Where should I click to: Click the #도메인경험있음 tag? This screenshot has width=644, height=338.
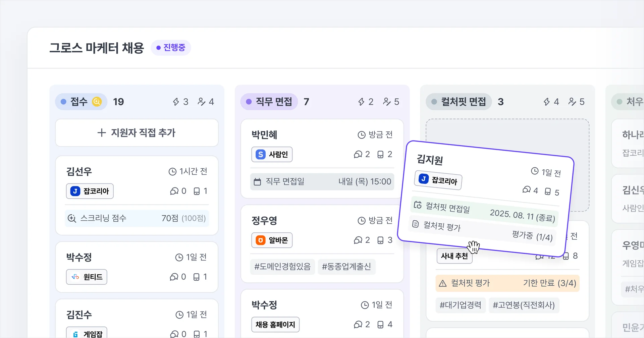click(282, 267)
